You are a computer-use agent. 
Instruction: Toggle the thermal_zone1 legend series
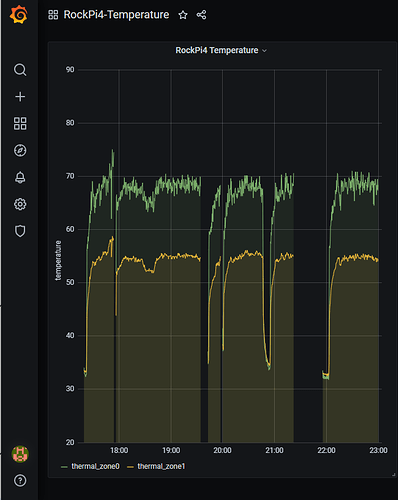coord(161,466)
